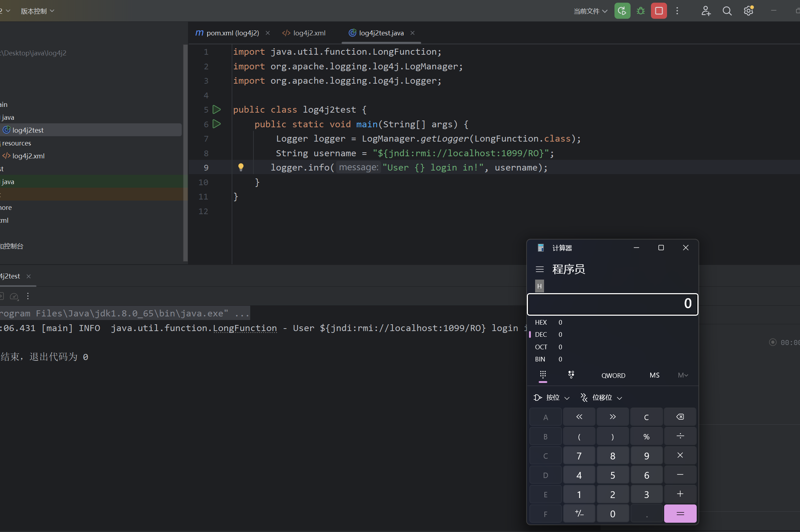Switch calculator to bit toggling keypad

[x=571, y=375]
